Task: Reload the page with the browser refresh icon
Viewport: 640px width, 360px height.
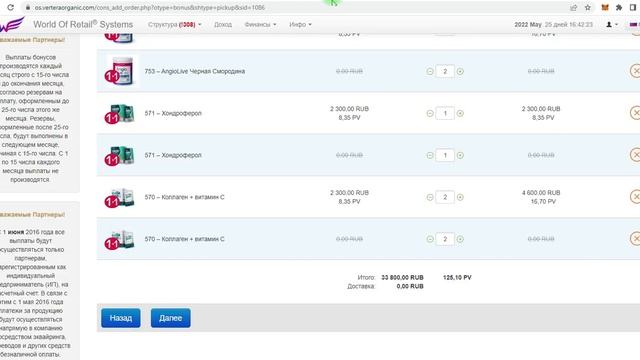Action: tap(11, 7)
